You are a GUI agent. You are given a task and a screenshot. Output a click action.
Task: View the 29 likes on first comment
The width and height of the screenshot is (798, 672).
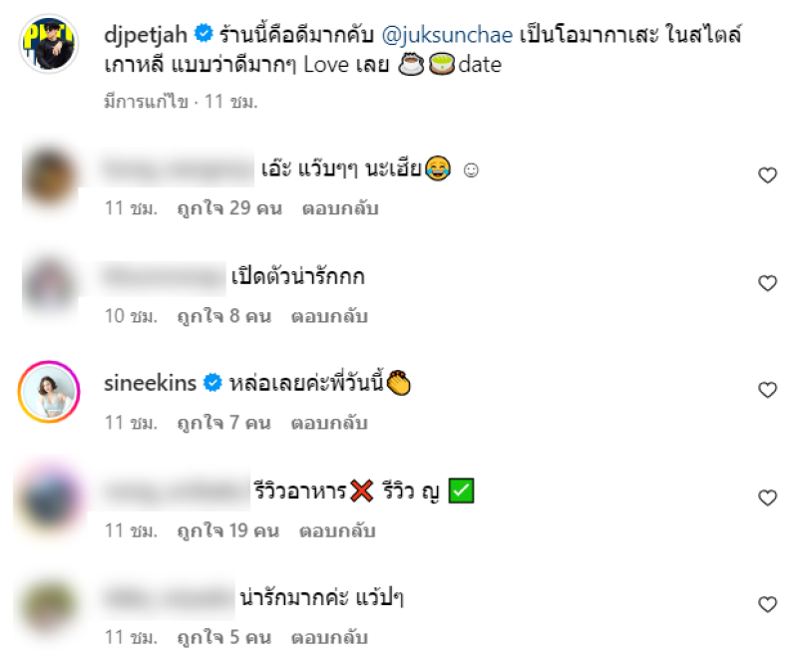[x=229, y=208]
